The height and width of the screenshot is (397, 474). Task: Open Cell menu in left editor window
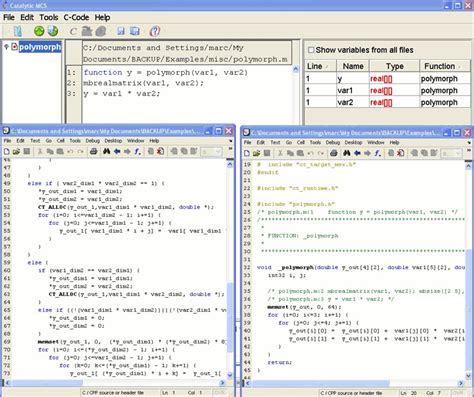pos(60,141)
